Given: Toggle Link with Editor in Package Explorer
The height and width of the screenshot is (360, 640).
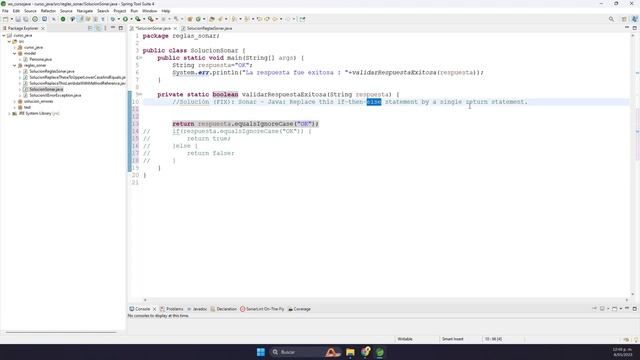Looking at the screenshot, I should pyautogui.click(x=98, y=28).
